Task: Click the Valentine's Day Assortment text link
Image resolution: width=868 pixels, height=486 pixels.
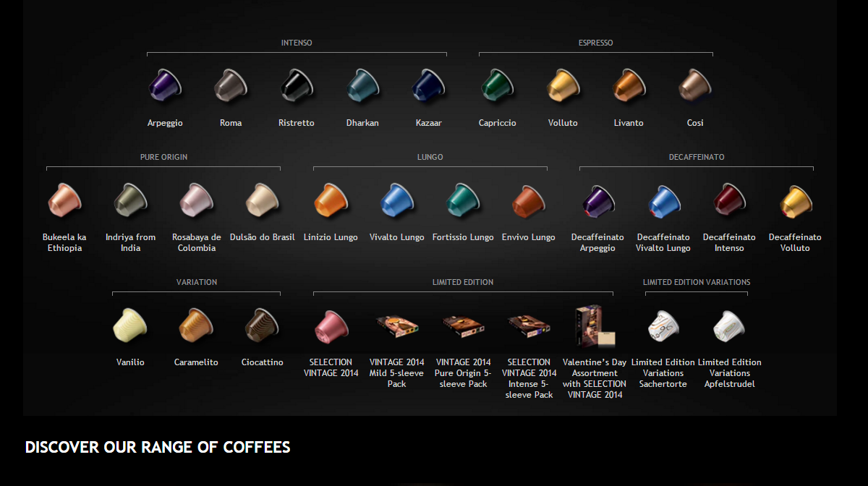Action: [595, 378]
